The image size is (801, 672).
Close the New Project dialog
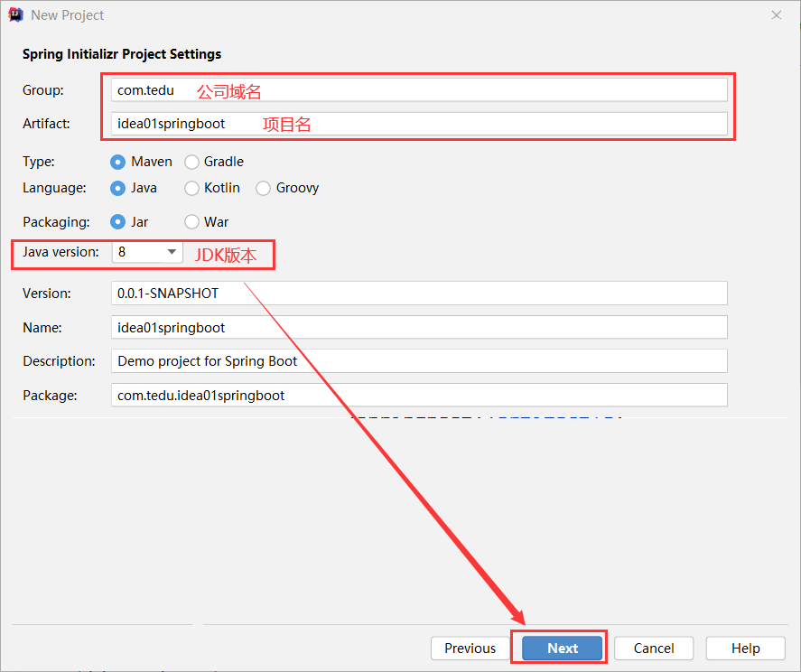coord(776,15)
